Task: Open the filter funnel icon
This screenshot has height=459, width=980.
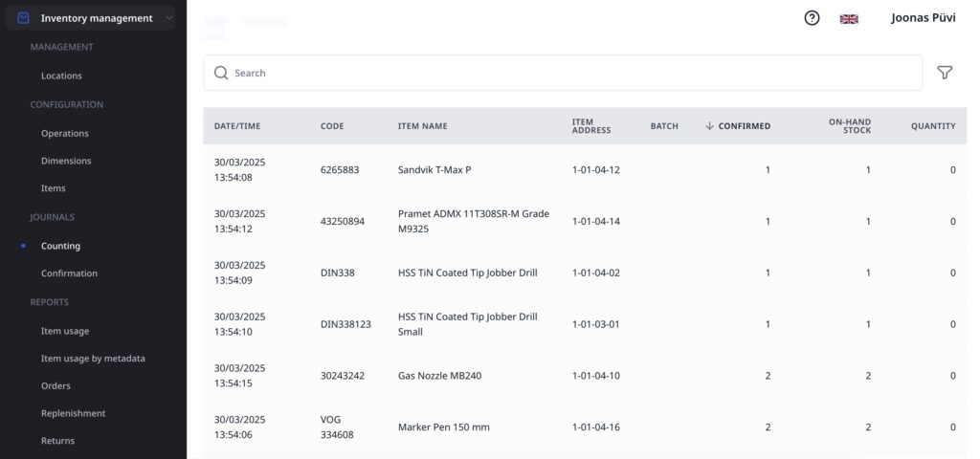Action: click(945, 73)
